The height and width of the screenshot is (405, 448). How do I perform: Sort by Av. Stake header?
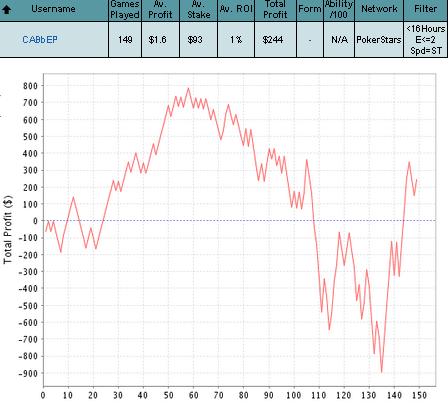click(x=199, y=9)
